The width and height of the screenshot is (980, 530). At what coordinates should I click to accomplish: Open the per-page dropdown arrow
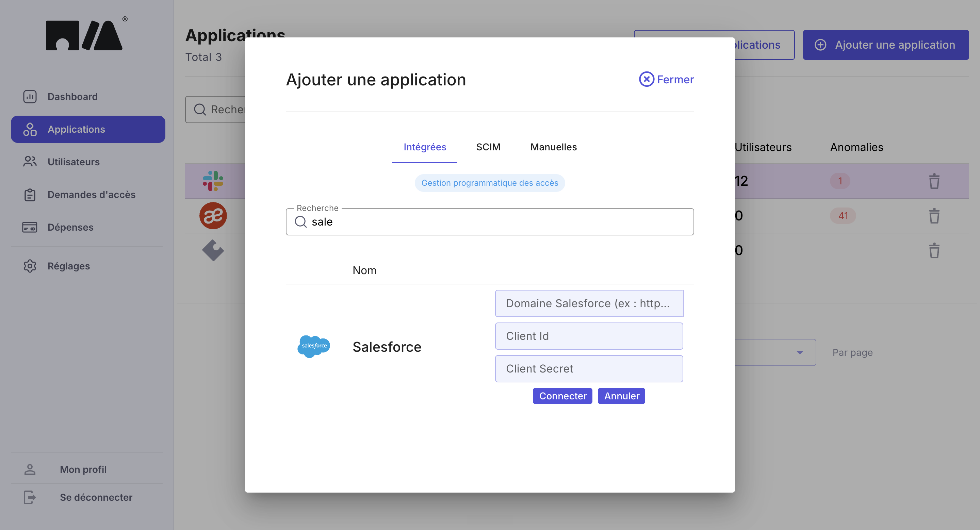(x=800, y=352)
